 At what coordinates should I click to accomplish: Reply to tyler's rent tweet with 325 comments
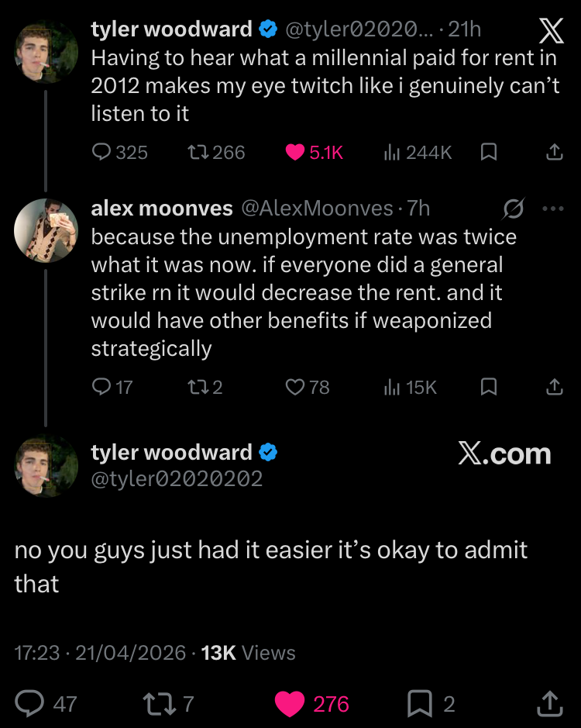(102, 153)
